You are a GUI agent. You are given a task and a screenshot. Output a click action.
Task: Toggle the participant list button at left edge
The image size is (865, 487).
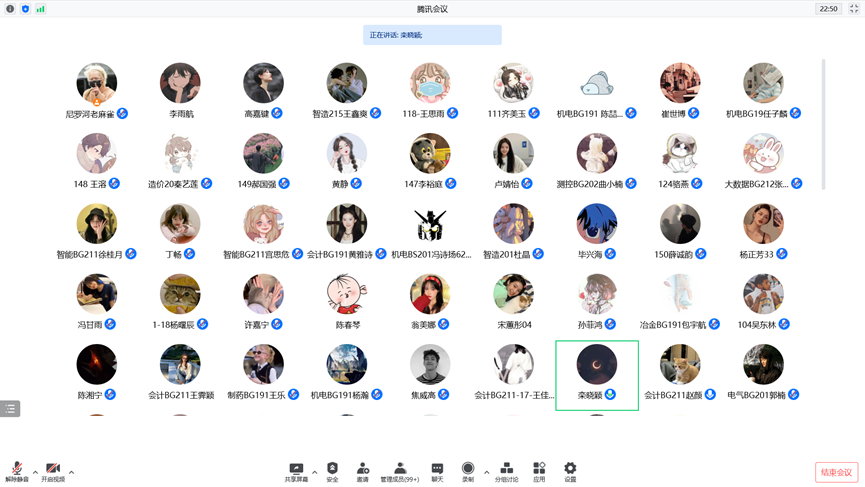[10, 409]
